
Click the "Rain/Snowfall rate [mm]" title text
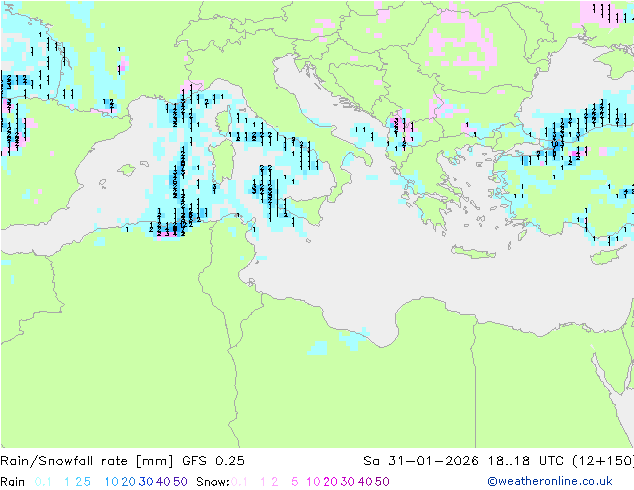(87, 461)
